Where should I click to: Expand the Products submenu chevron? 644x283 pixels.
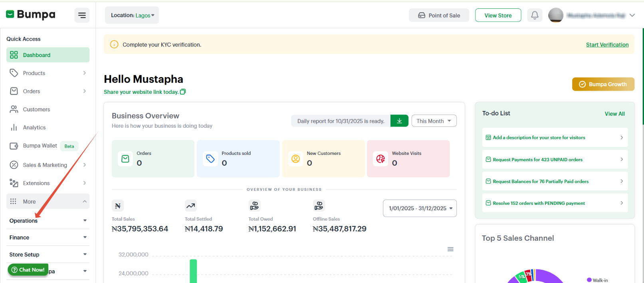point(85,73)
